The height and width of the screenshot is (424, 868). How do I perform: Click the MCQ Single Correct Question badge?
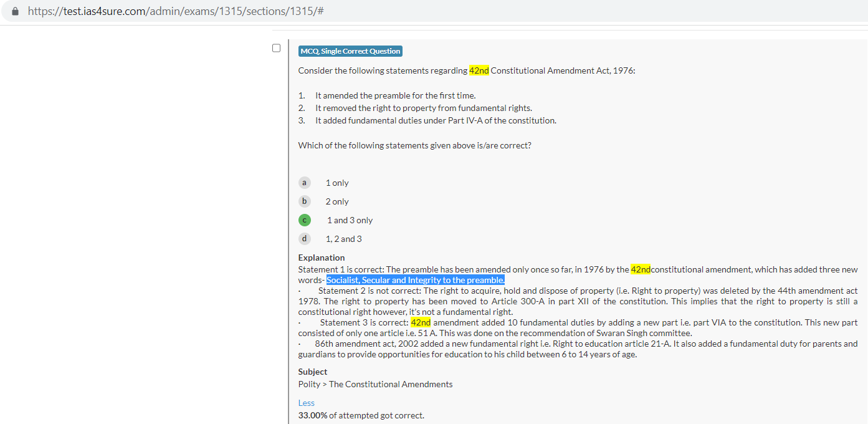click(350, 51)
